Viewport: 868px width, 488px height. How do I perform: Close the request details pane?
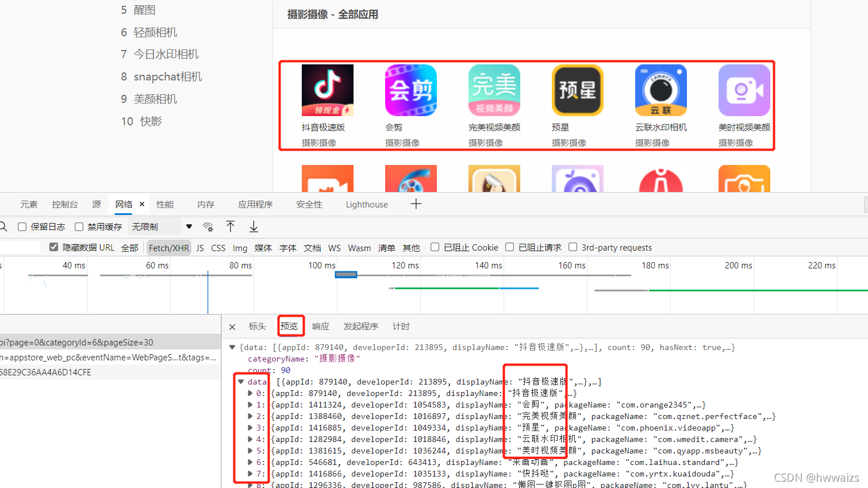pyautogui.click(x=232, y=327)
